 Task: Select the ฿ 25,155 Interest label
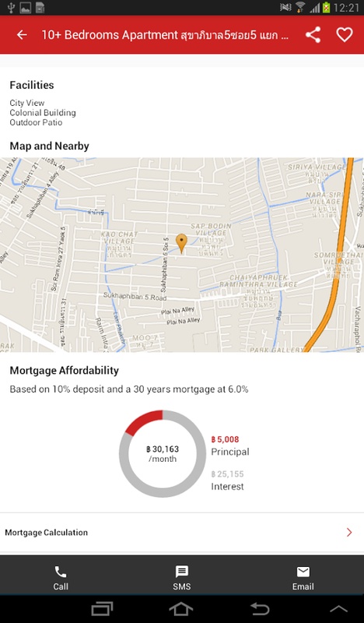point(227,480)
